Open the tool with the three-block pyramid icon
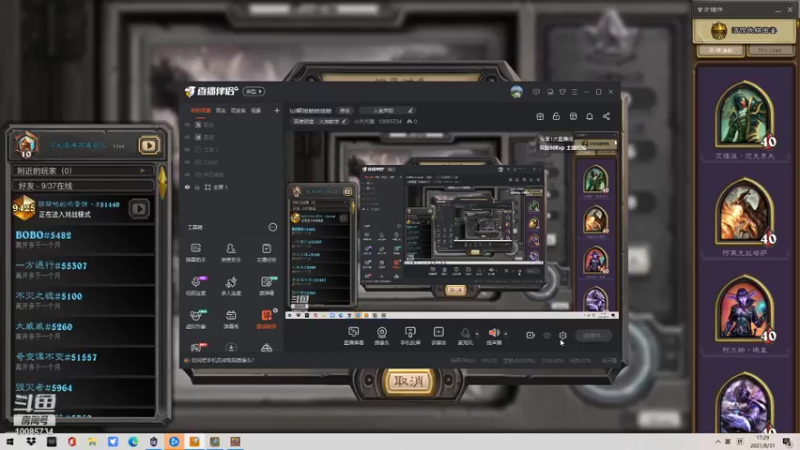Screen dimensions: 800x450 click(x=266, y=348)
